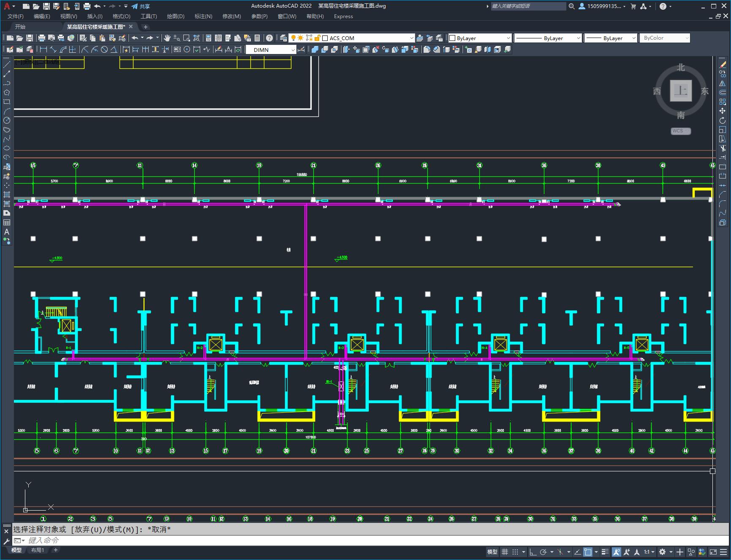Screen dimensions: 731x560
Task: Close the 某高层住宅楼采暖施工图 drawing tab
Action: [x=131, y=27]
